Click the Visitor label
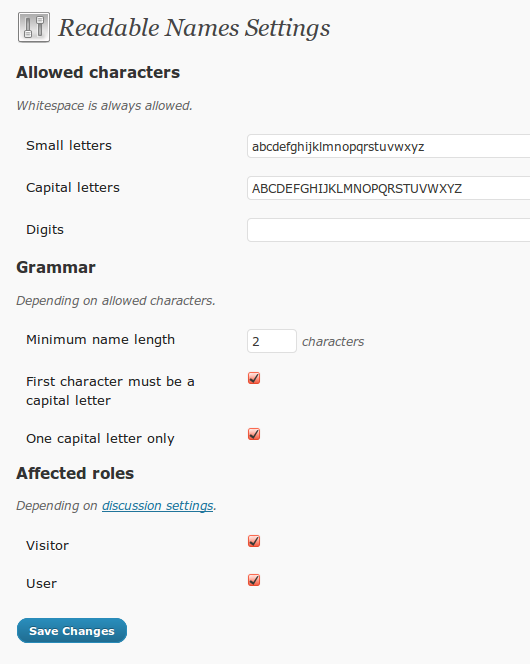Screen dimensions: 530x664 coord(47,545)
